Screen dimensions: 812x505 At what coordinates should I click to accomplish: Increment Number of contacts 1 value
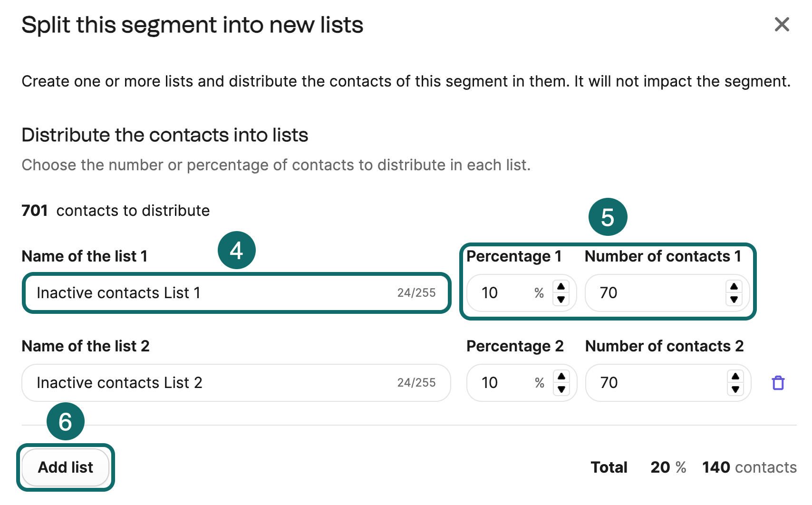tap(734, 286)
